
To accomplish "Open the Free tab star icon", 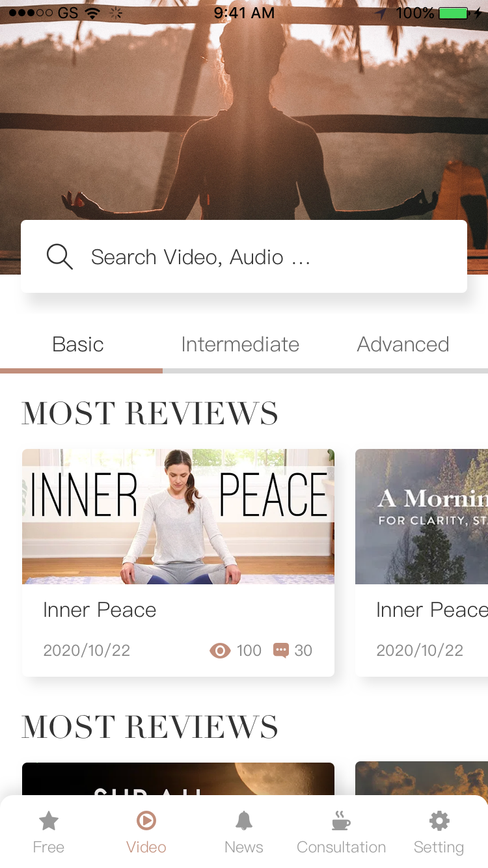I will pos(49,821).
